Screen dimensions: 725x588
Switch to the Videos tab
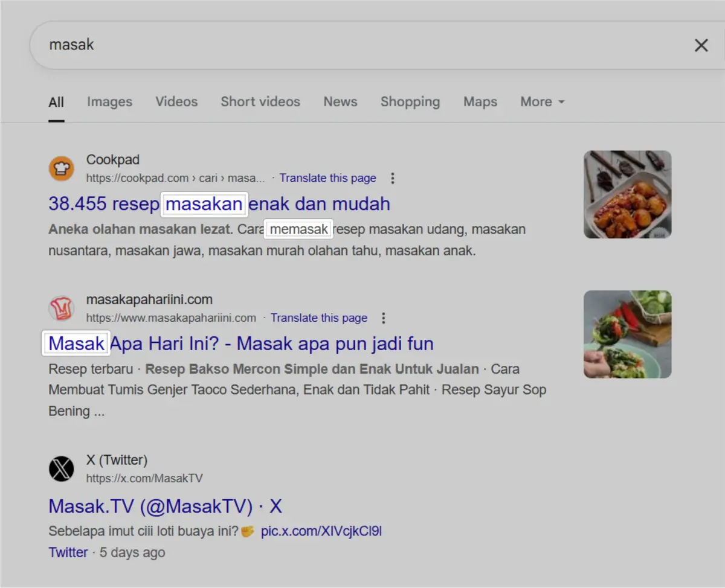click(176, 101)
